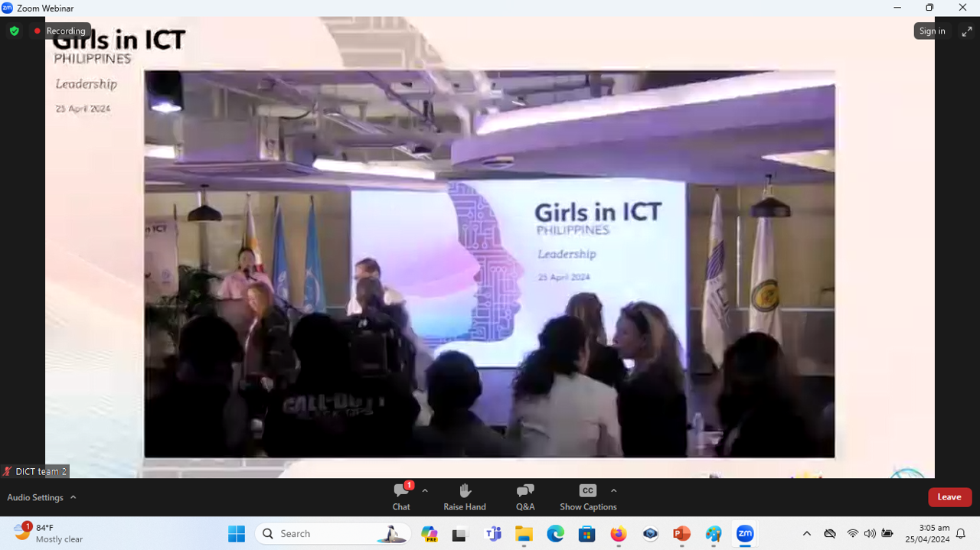This screenshot has width=980, height=550.
Task: Open Paint from the taskbar
Action: (714, 534)
